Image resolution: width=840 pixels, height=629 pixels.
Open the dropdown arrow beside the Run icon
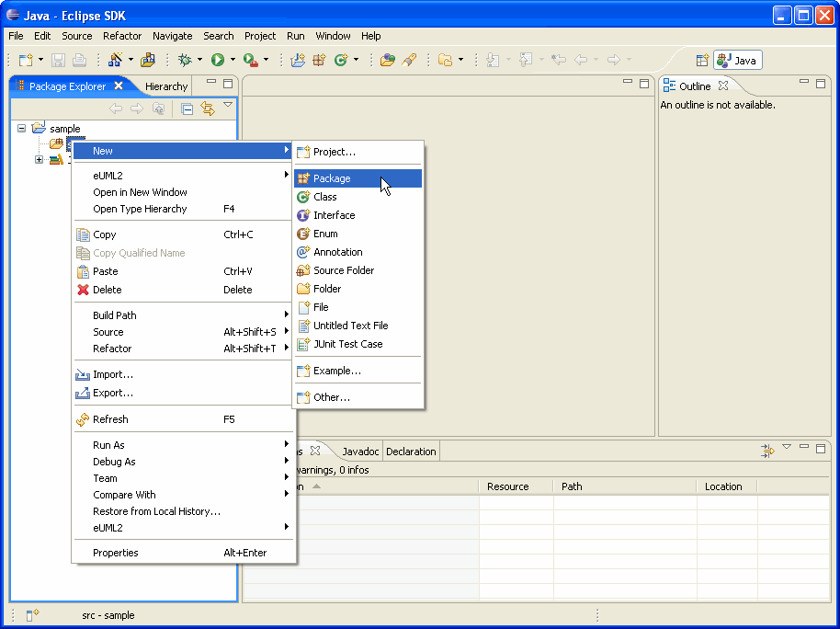[233, 60]
